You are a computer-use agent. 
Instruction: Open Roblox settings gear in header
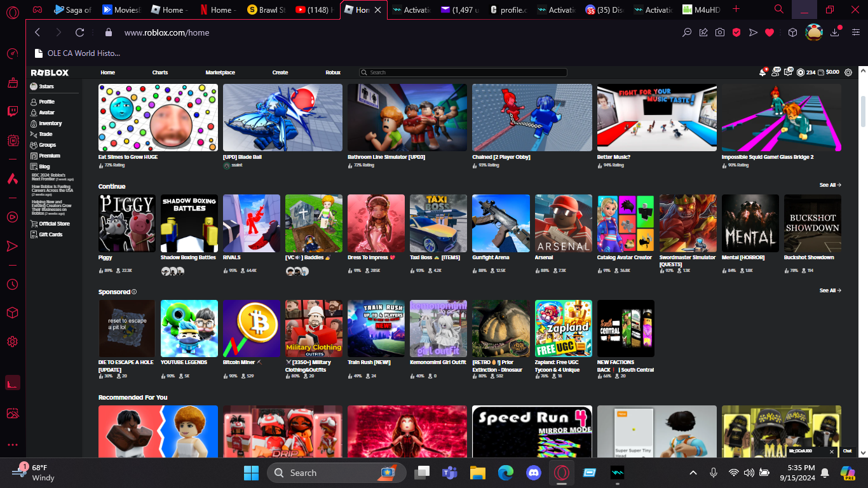848,72
